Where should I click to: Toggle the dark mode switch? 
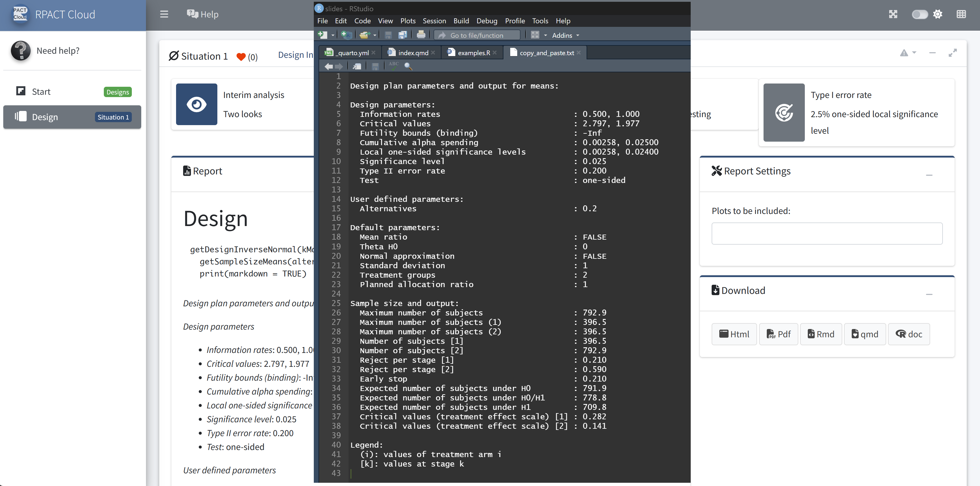tap(919, 14)
